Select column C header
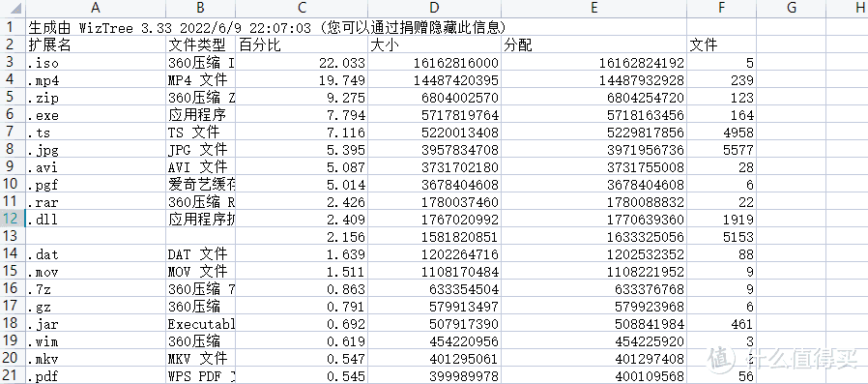868x384 pixels. coord(302,9)
